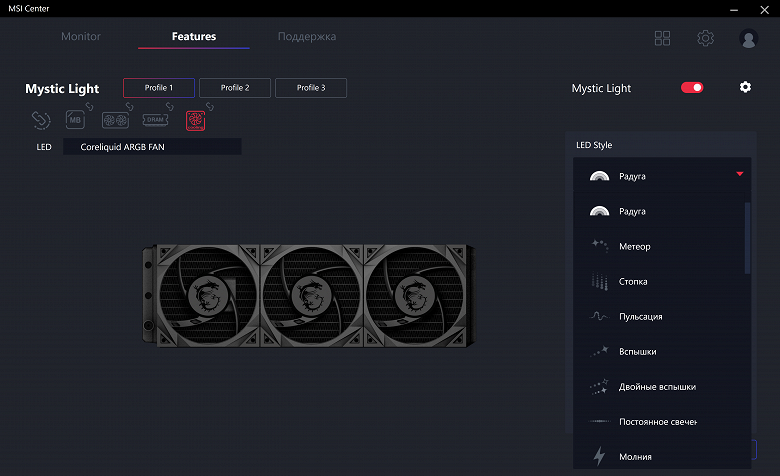The width and height of the screenshot is (780, 476).
Task: Select the all-devices sync link icon
Action: [41, 120]
